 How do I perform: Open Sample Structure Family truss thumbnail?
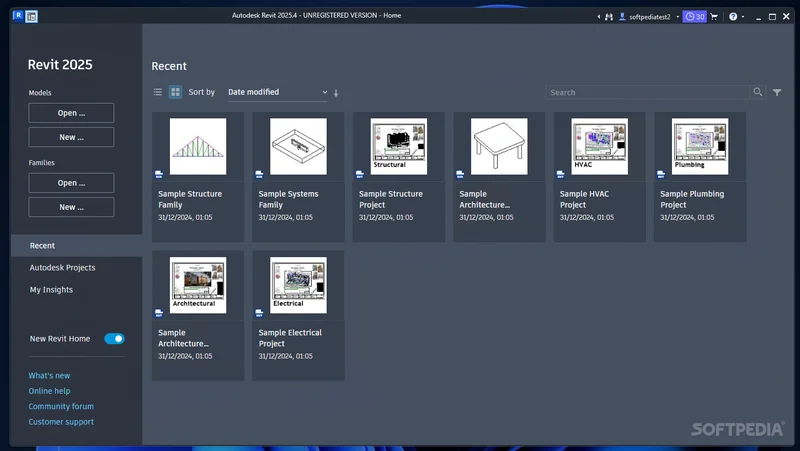[x=198, y=146]
